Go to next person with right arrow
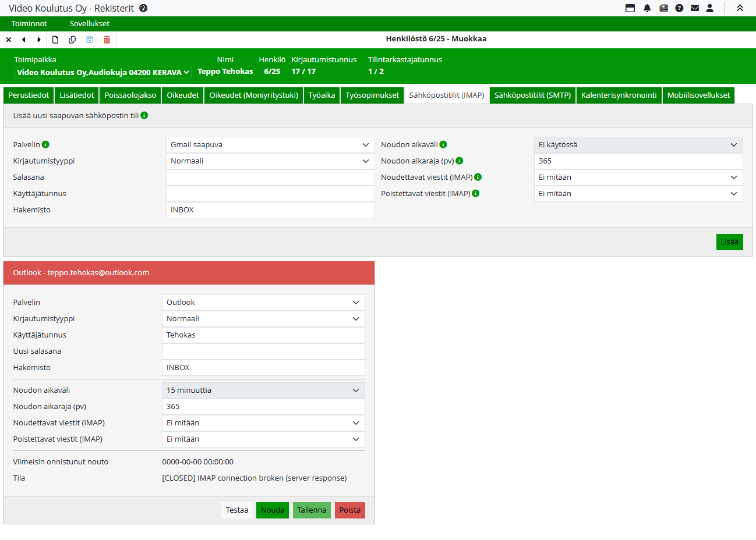756x540 pixels. [39, 40]
